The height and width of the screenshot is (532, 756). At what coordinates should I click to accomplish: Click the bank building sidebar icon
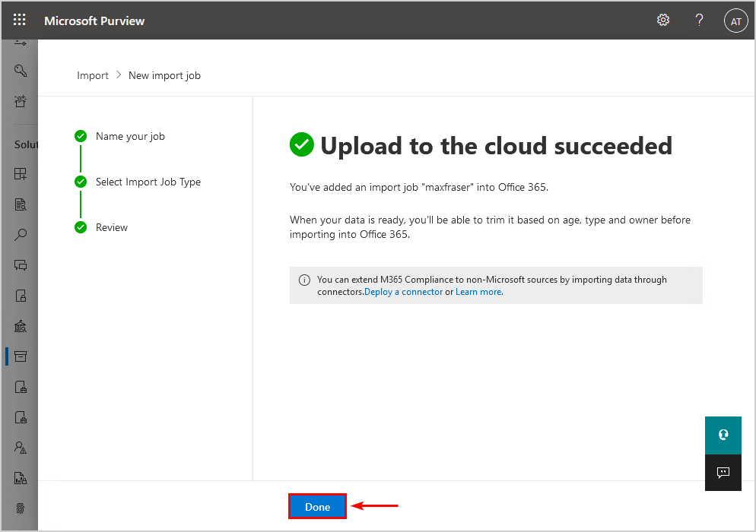point(21,326)
